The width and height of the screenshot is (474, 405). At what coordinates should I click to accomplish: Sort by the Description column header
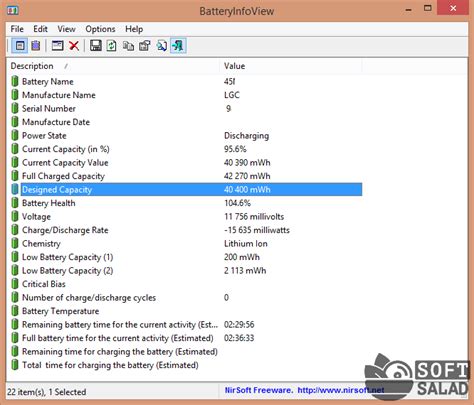pyautogui.click(x=113, y=66)
